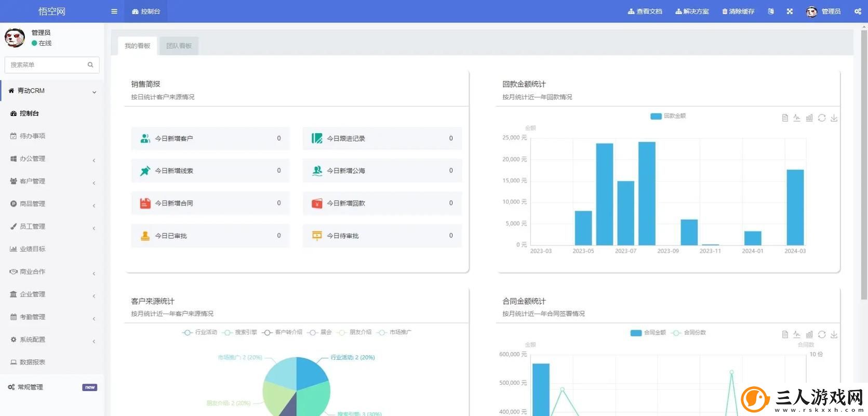
Task: Open data view in 合同金额统计 chart toolbar
Action: tap(785, 334)
